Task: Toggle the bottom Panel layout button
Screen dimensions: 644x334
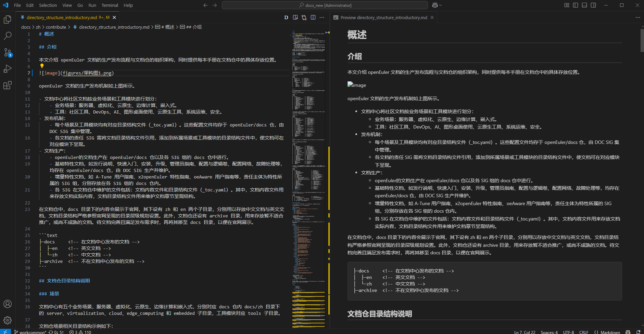Action: click(584, 5)
